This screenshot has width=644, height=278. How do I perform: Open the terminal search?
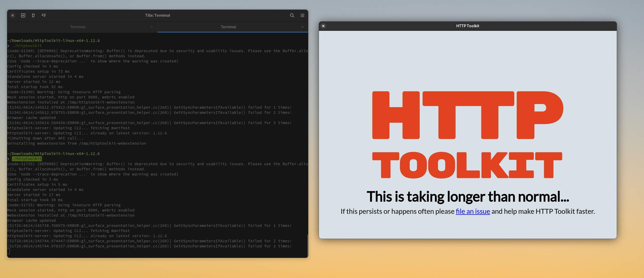click(292, 15)
